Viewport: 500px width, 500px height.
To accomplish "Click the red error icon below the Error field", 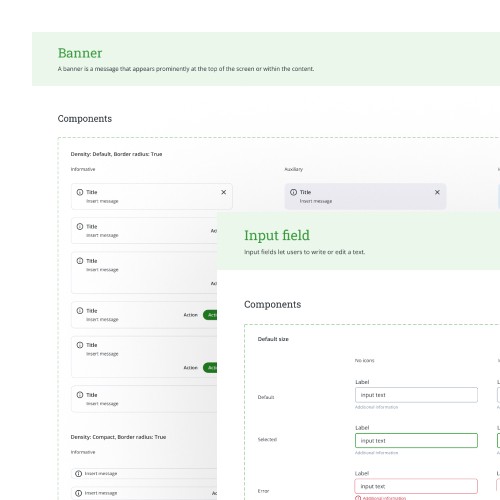I will 358,498.
